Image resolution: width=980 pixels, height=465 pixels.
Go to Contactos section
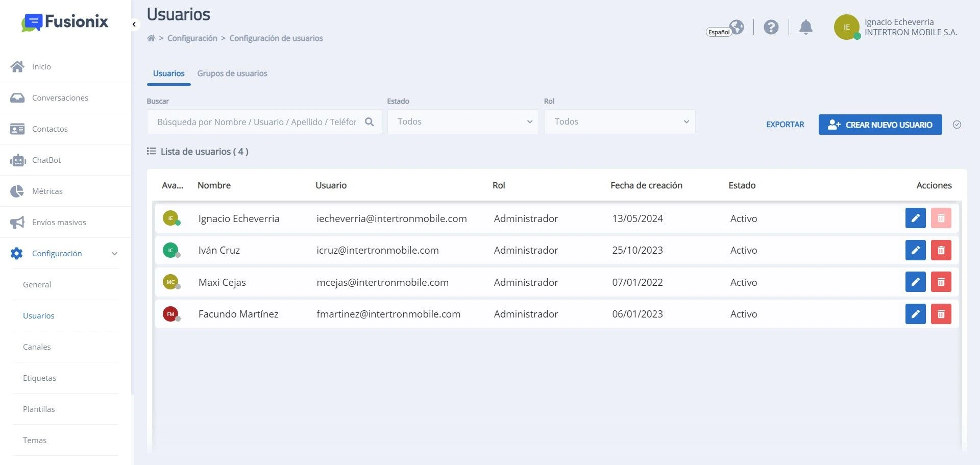pyautogui.click(x=50, y=129)
